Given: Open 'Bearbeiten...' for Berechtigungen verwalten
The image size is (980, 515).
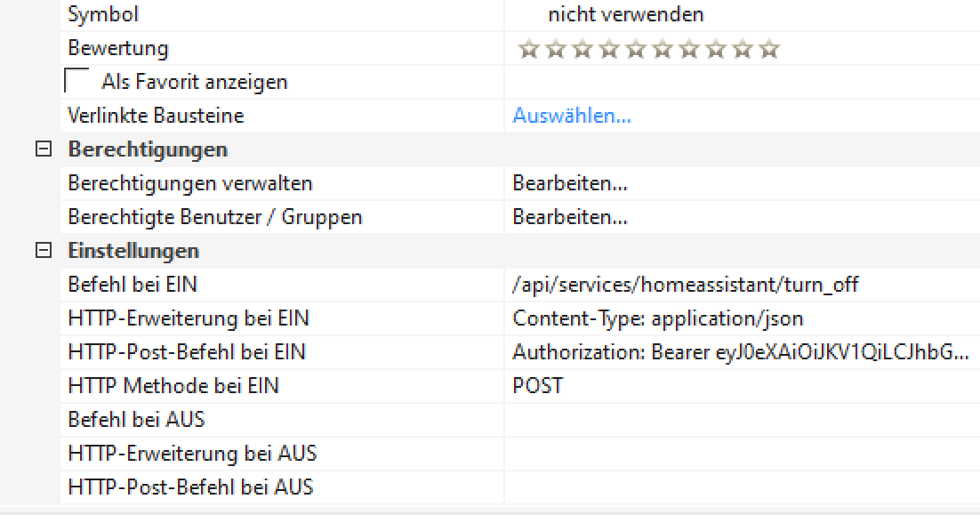Looking at the screenshot, I should (570, 183).
